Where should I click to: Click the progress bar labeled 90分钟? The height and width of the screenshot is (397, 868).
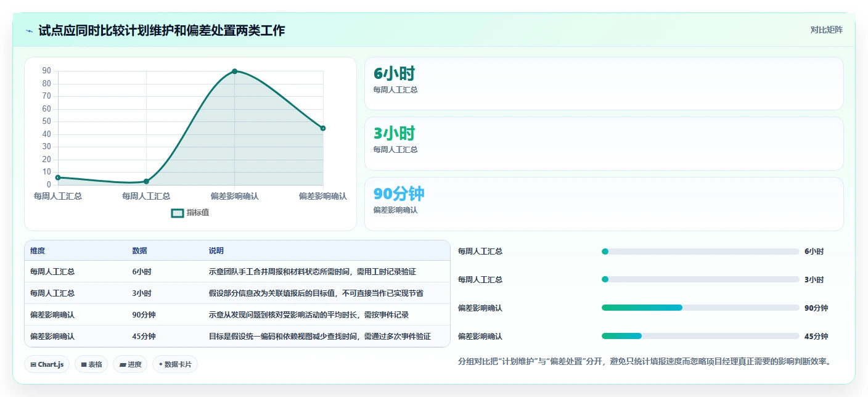[700, 308]
